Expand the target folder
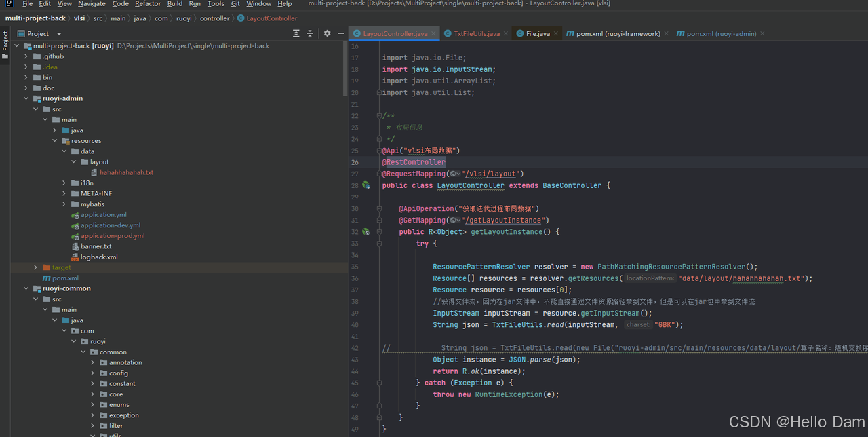This screenshot has width=868, height=437. (x=35, y=267)
